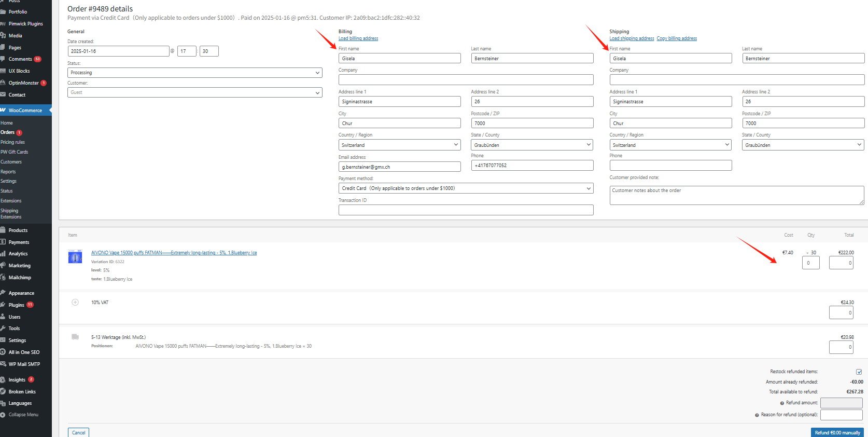Open Plugins via its sidebar icon
The height and width of the screenshot is (437, 868).
click(3, 305)
